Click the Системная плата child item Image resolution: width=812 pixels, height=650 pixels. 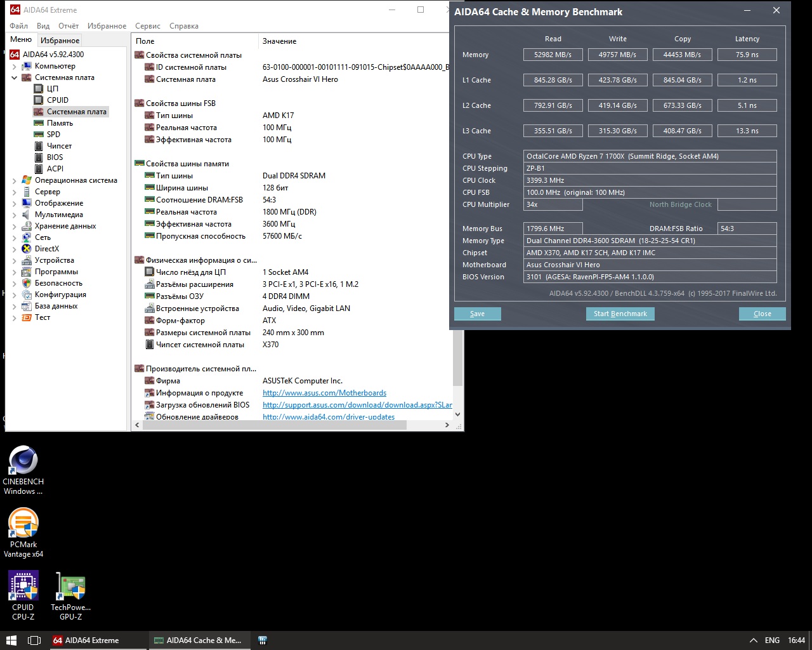pyautogui.click(x=76, y=112)
